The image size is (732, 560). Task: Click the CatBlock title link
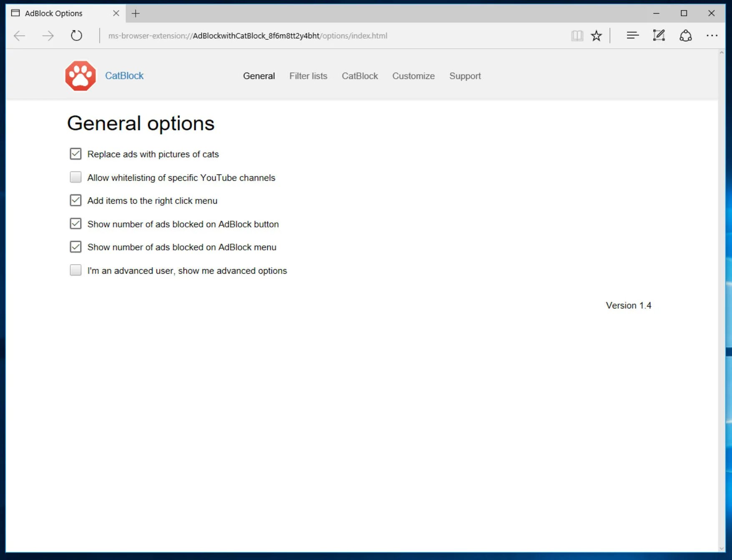coord(124,76)
